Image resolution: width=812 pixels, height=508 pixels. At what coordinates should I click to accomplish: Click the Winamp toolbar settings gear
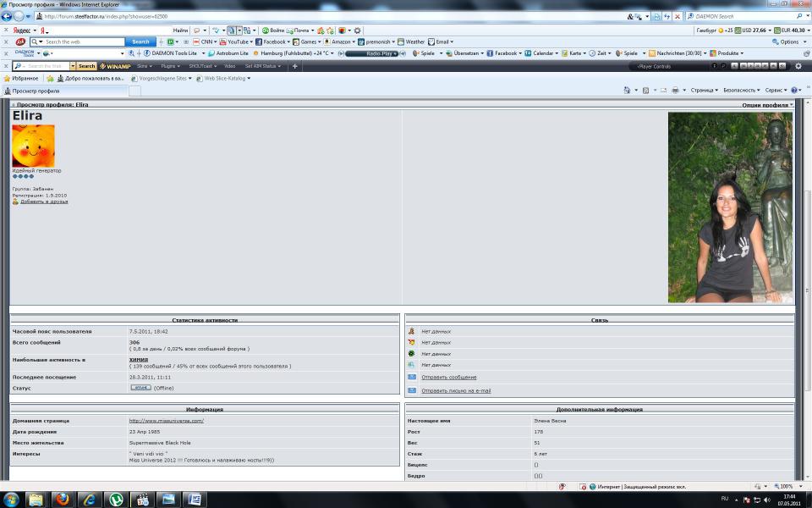point(797,66)
